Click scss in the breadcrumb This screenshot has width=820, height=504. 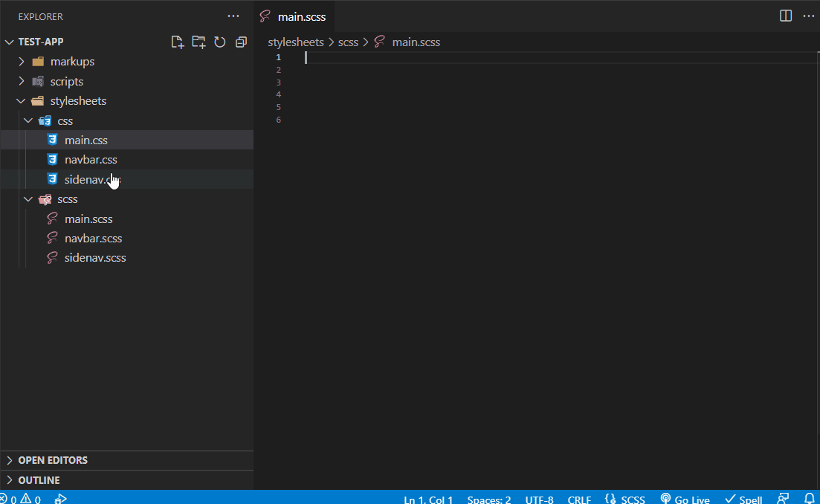(x=348, y=42)
